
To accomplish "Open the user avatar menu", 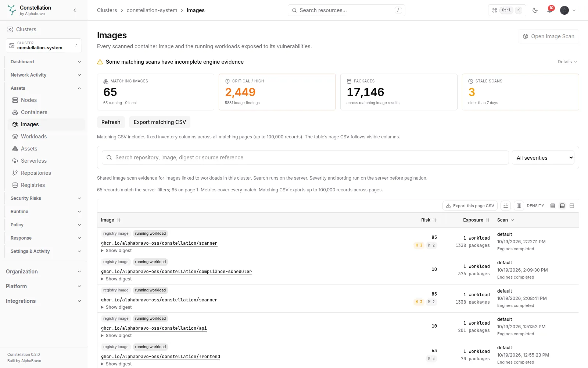I will tap(568, 10).
